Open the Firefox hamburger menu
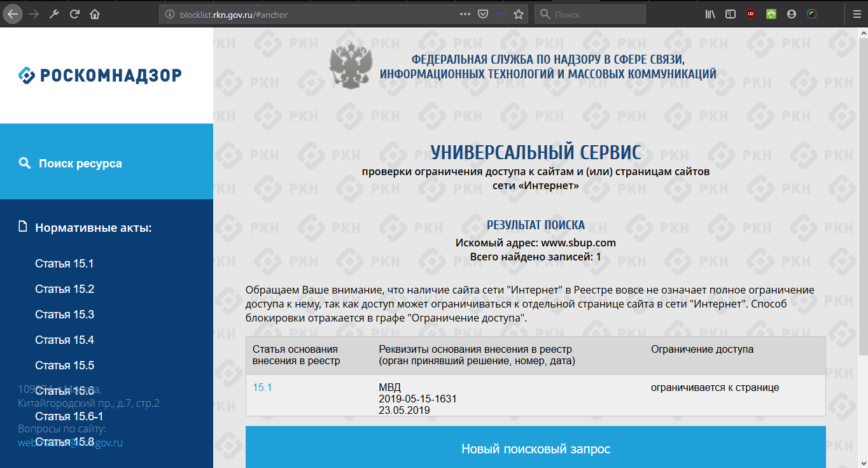Image resolution: width=868 pixels, height=468 pixels. [x=856, y=14]
